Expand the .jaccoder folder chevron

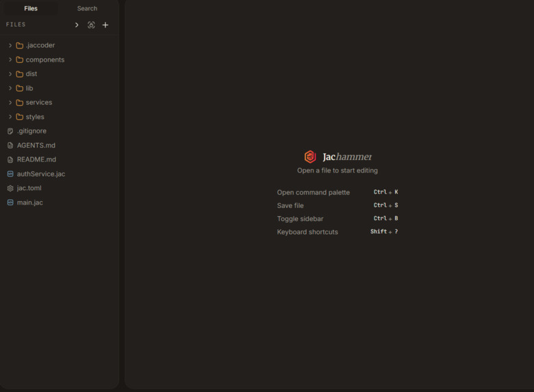coord(10,45)
